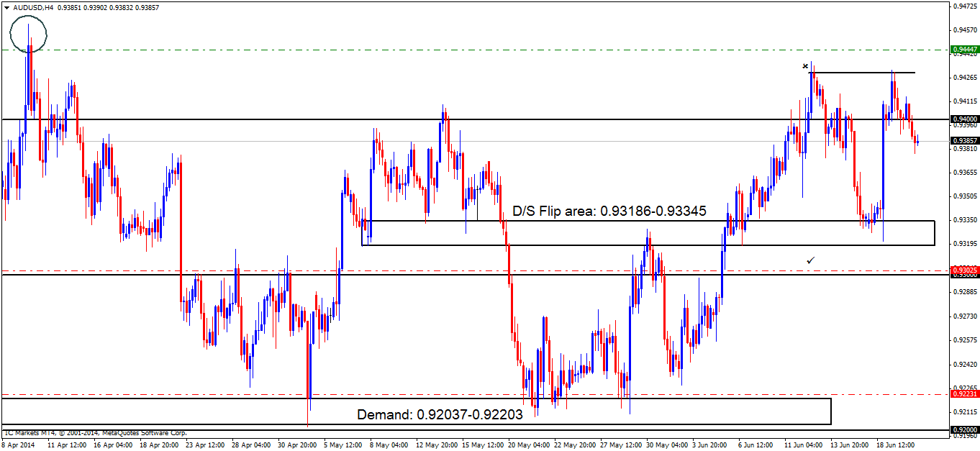Click the '15 May 12:00' time label
The image size is (980, 451).
tap(483, 445)
